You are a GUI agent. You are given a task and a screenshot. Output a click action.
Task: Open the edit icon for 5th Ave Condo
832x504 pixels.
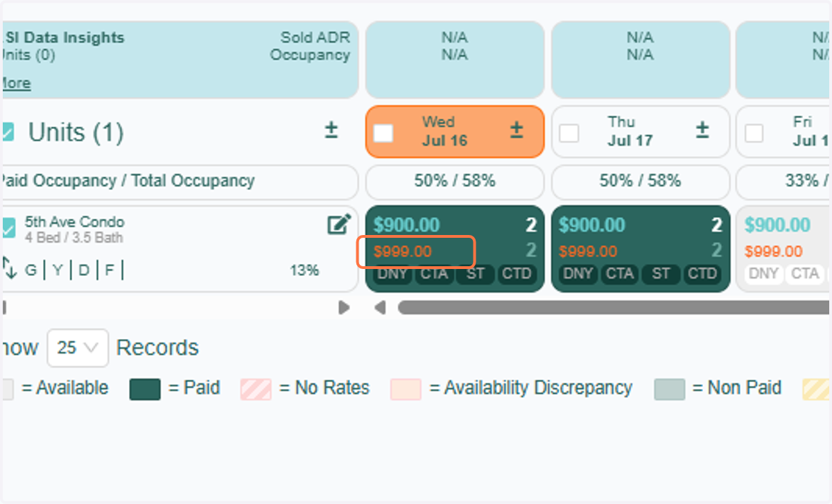point(339,224)
